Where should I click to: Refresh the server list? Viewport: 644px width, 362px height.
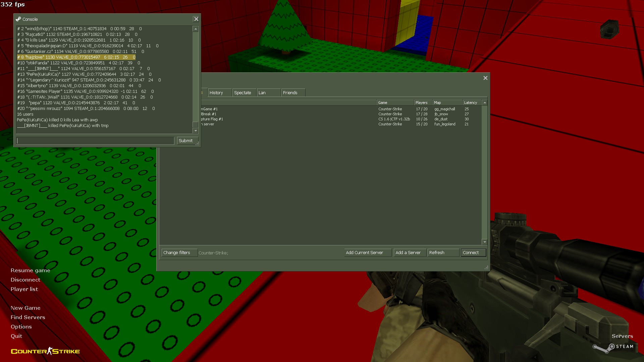coord(443,253)
